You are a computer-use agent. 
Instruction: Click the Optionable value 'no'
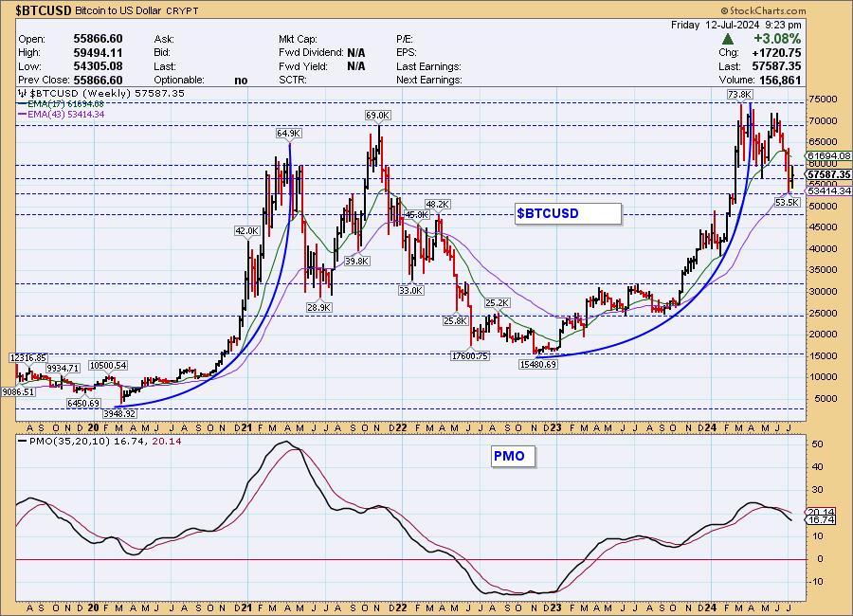(241, 81)
